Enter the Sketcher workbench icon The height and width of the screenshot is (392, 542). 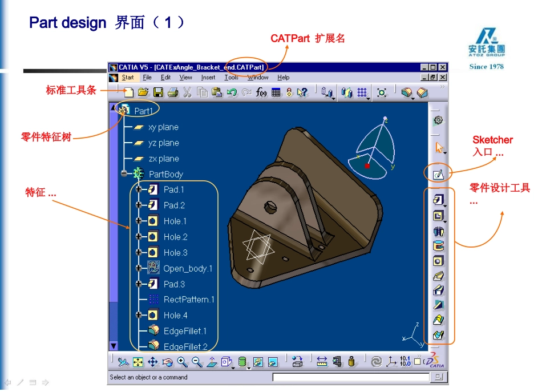coord(438,174)
